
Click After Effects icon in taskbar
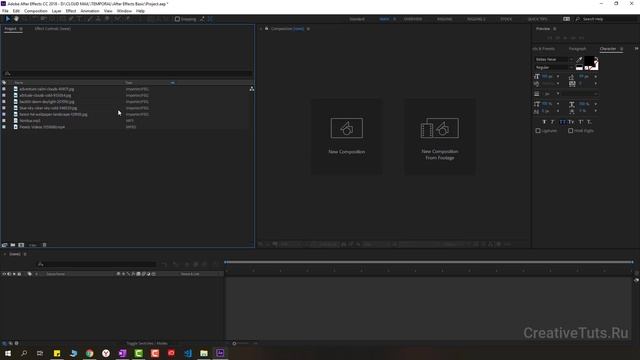click(x=220, y=353)
